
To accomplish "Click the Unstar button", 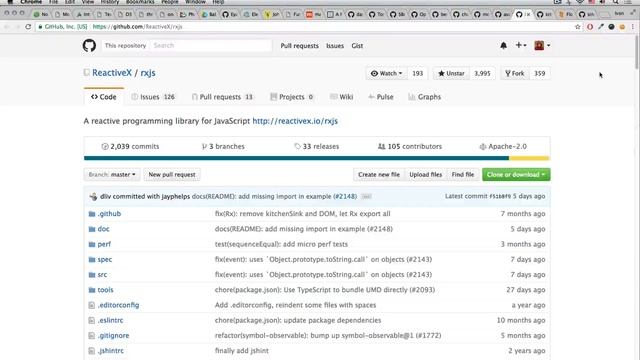I will point(451,73).
